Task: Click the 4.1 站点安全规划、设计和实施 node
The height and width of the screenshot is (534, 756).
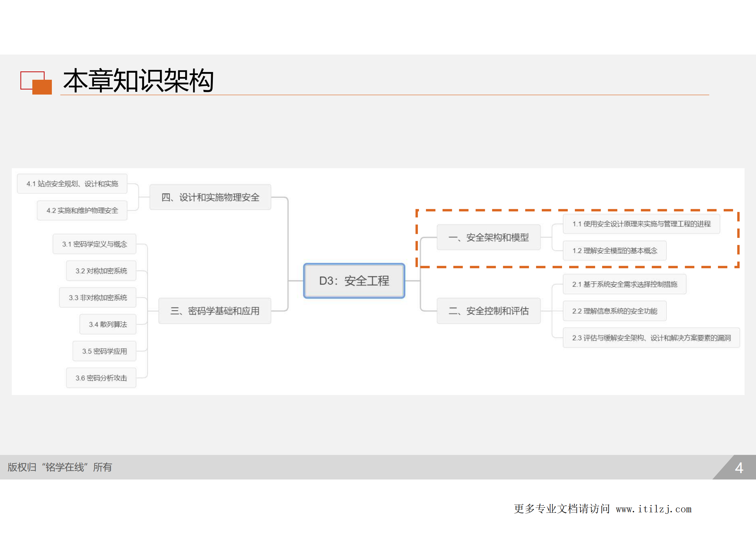Action: 72,184
